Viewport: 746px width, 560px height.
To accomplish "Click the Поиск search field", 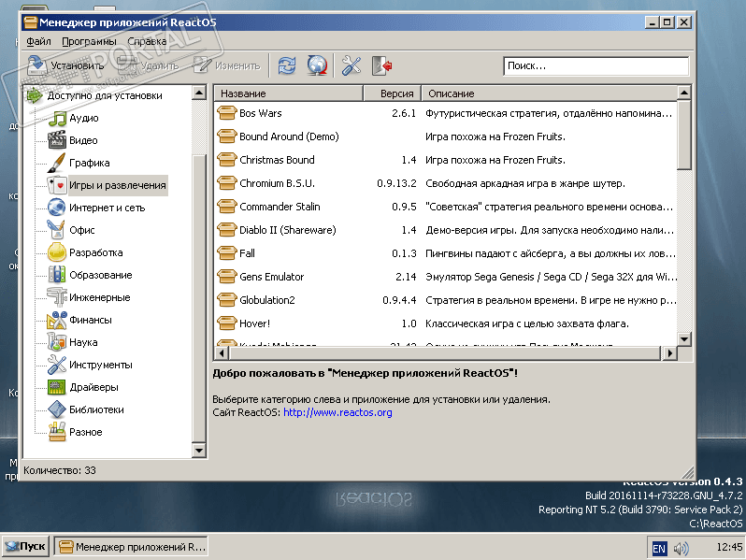I will pos(595,65).
